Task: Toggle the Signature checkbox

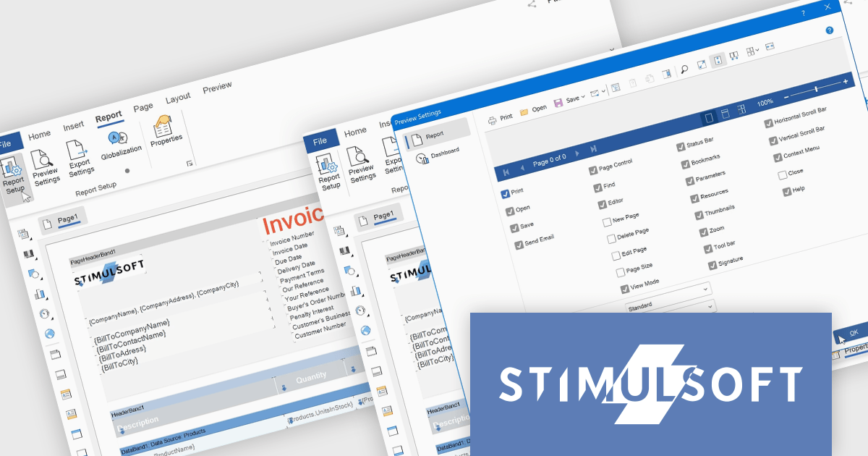Action: (712, 266)
